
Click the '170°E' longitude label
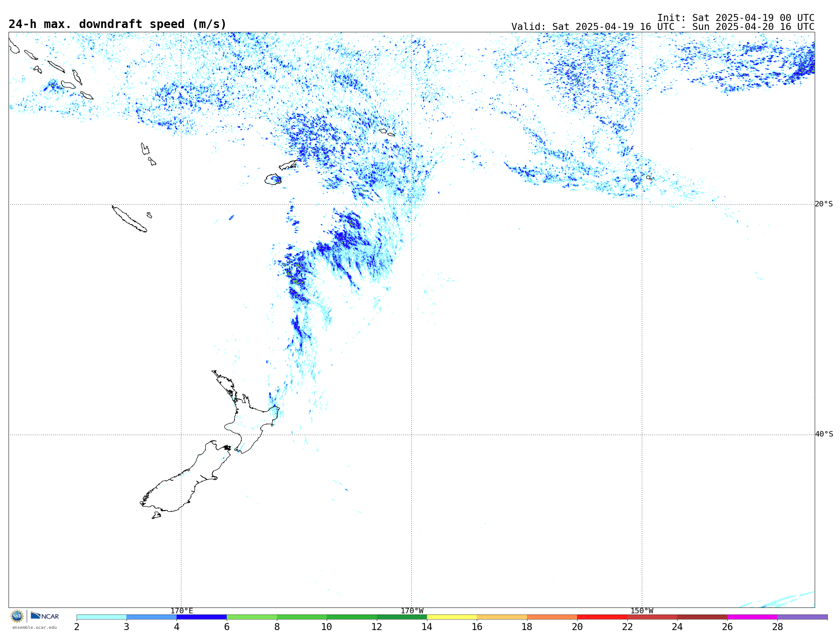point(182,611)
